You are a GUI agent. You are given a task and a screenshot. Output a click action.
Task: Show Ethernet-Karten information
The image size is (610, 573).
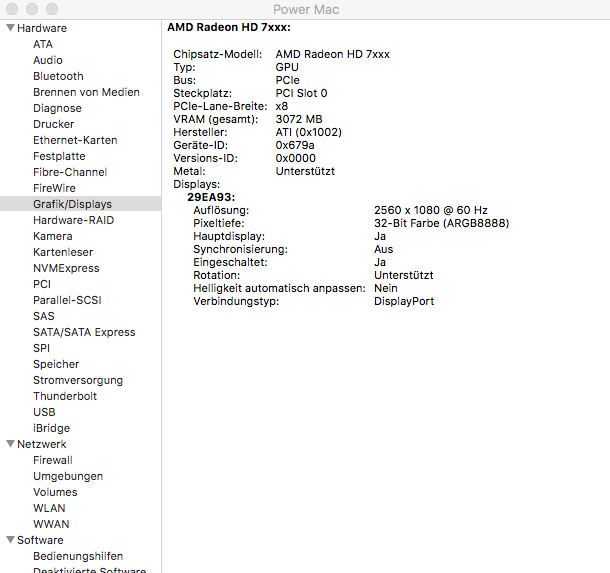click(75, 140)
